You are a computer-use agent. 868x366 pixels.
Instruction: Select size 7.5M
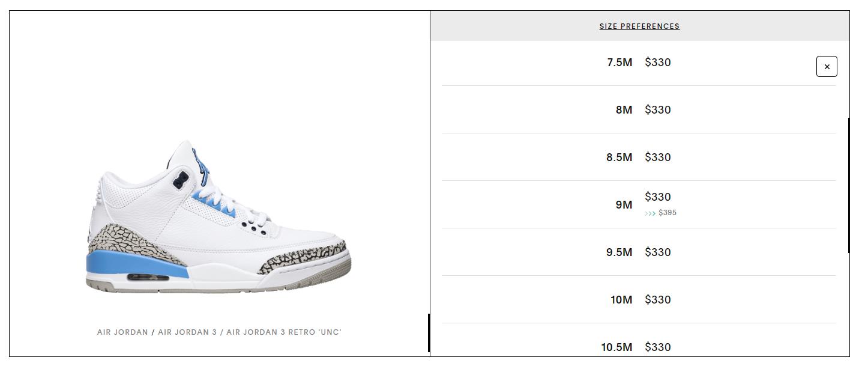click(x=619, y=63)
